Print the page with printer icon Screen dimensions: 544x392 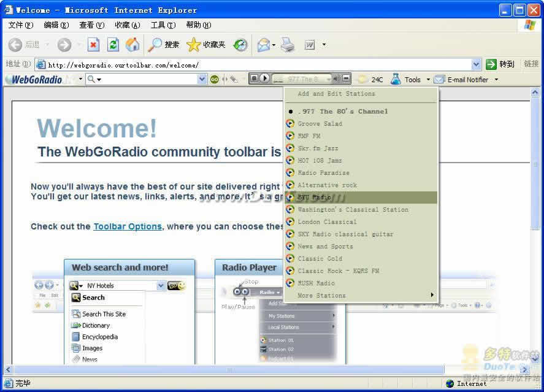pyautogui.click(x=288, y=45)
